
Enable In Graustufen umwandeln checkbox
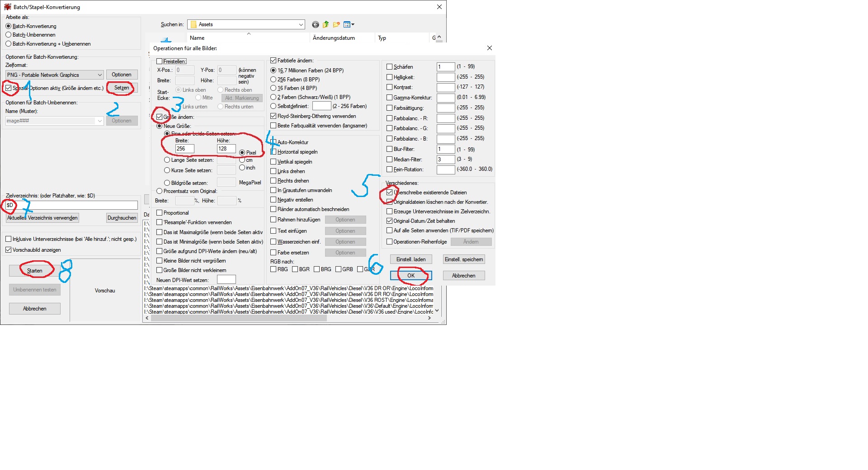pyautogui.click(x=273, y=190)
